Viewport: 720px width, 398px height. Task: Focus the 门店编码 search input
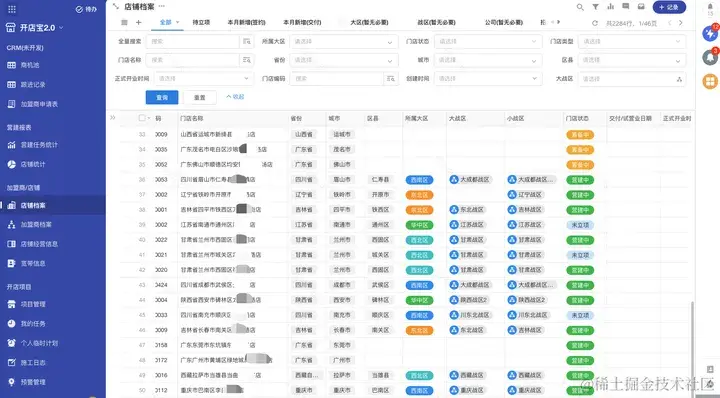(338, 78)
